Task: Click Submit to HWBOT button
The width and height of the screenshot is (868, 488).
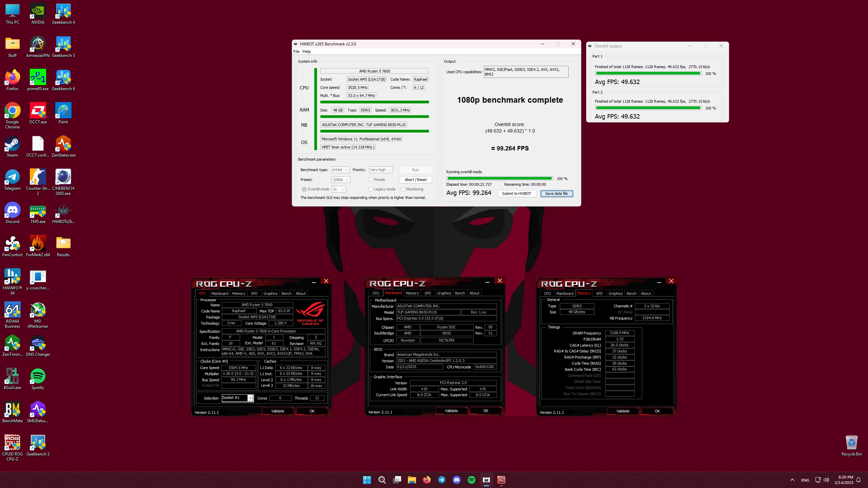Action: [516, 194]
